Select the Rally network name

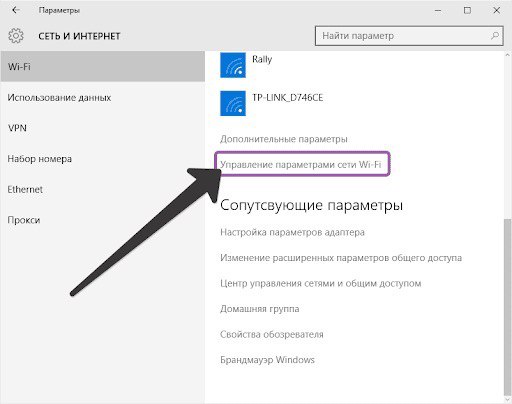pos(262,60)
